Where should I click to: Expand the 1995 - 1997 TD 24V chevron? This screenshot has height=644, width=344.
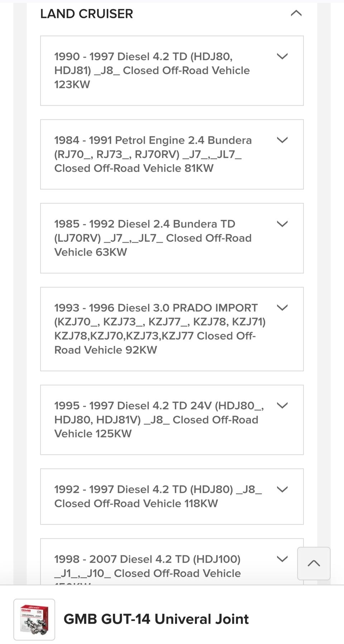[x=282, y=405]
